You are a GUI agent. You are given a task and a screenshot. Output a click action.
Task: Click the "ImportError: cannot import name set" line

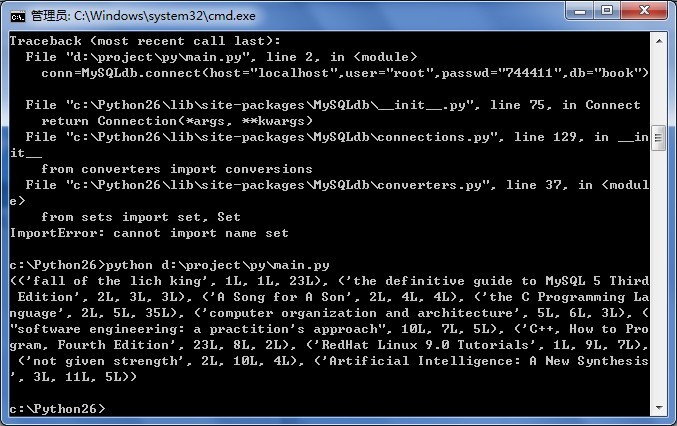tap(149, 233)
